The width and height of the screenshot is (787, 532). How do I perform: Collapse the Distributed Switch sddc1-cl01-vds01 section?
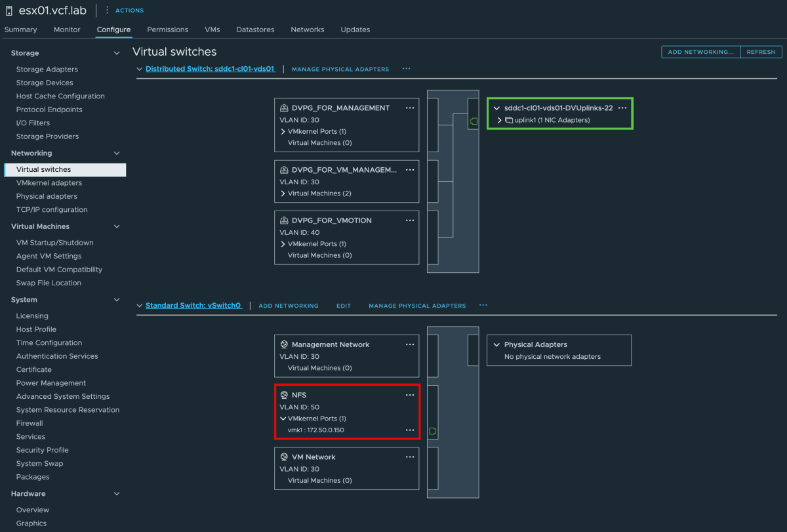coord(139,68)
